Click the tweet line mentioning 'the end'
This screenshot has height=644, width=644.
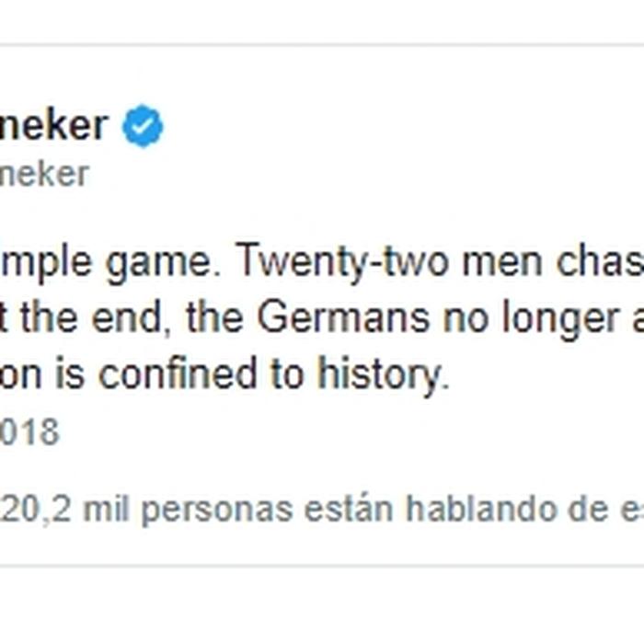point(322,318)
